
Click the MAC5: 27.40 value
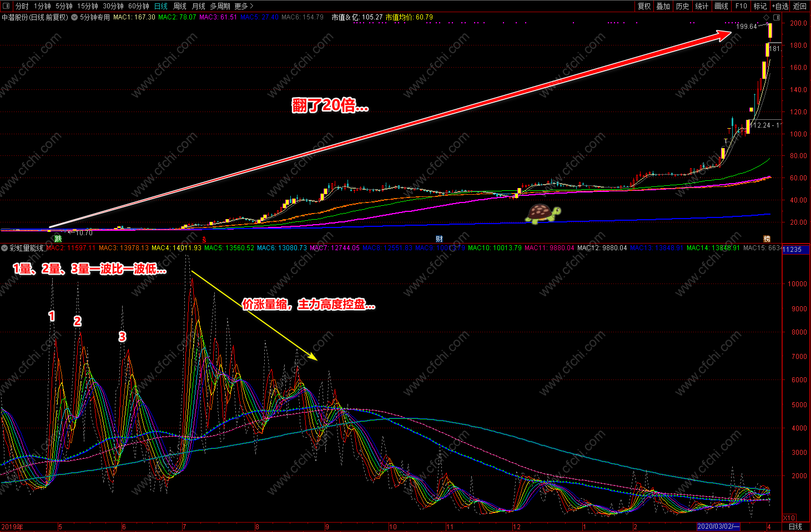259,17
